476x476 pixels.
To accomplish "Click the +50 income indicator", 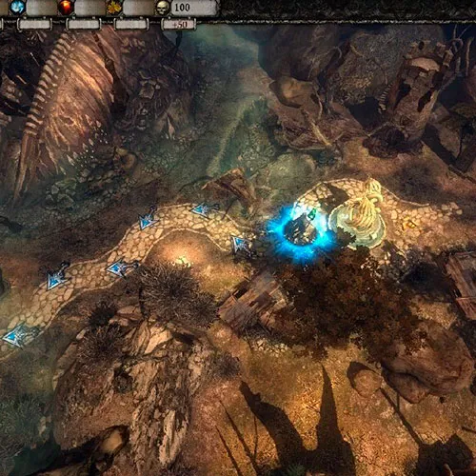I will (179, 25).
